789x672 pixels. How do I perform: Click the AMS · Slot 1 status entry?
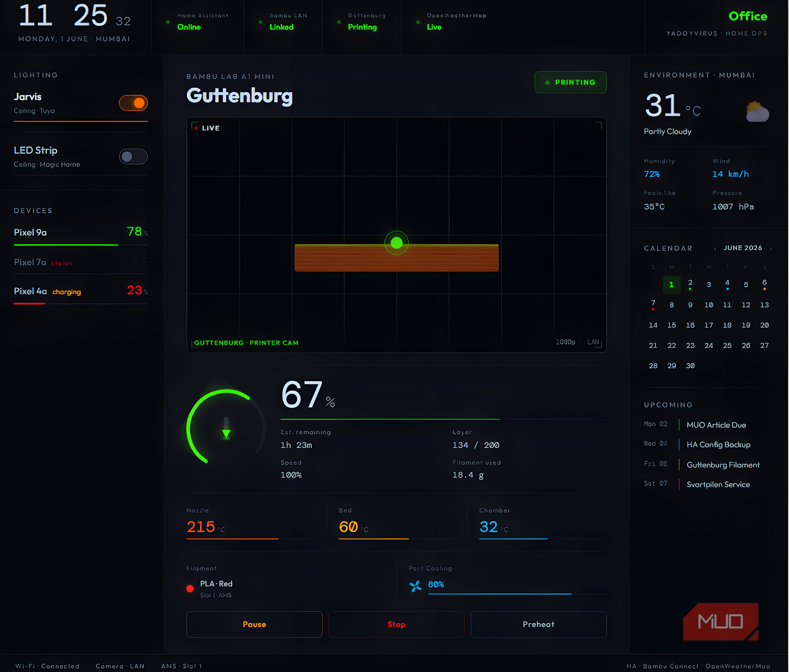coord(182,666)
